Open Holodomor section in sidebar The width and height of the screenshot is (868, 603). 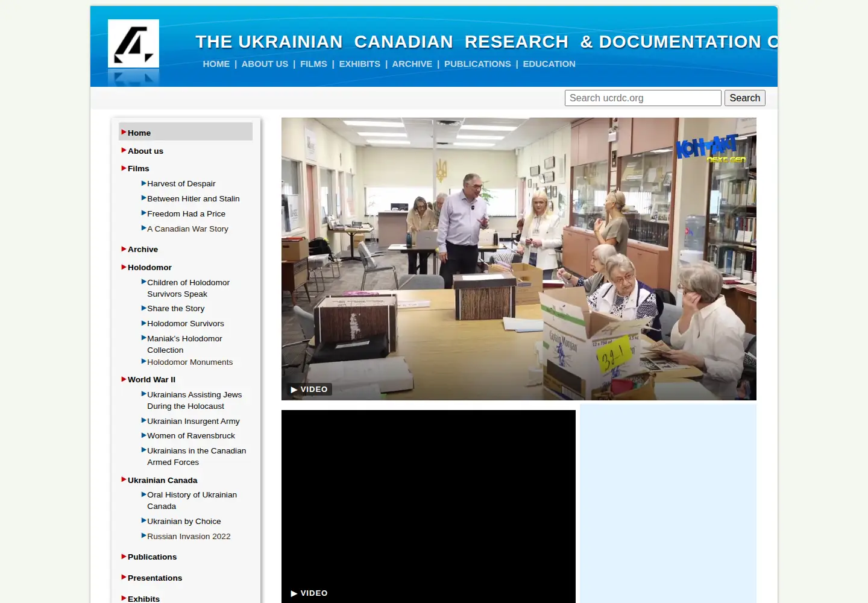point(149,267)
